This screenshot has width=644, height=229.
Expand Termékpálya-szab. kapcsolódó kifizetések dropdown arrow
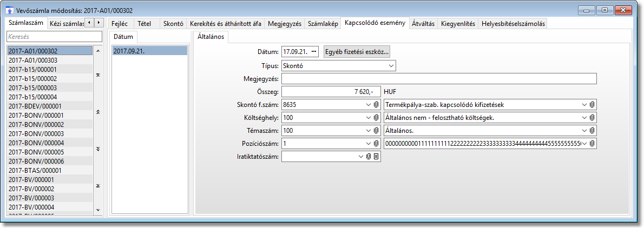pyautogui.click(x=584, y=105)
